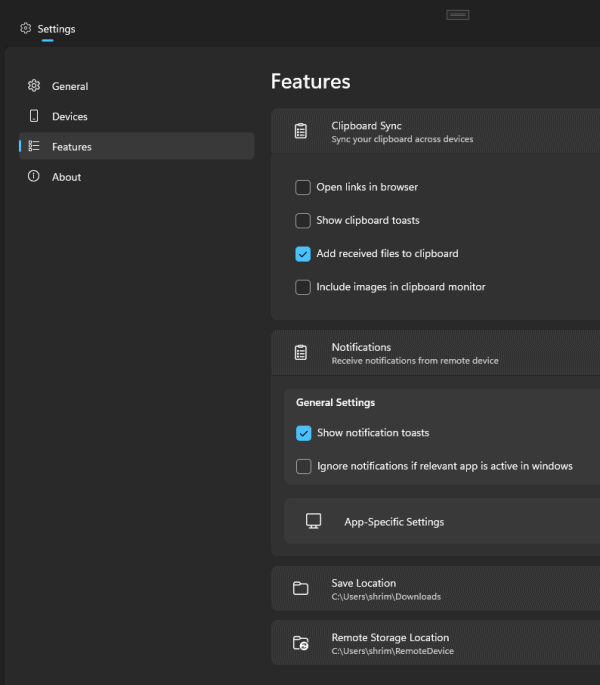The width and height of the screenshot is (600, 685).
Task: Click the Notifications section icon
Action: coord(301,353)
